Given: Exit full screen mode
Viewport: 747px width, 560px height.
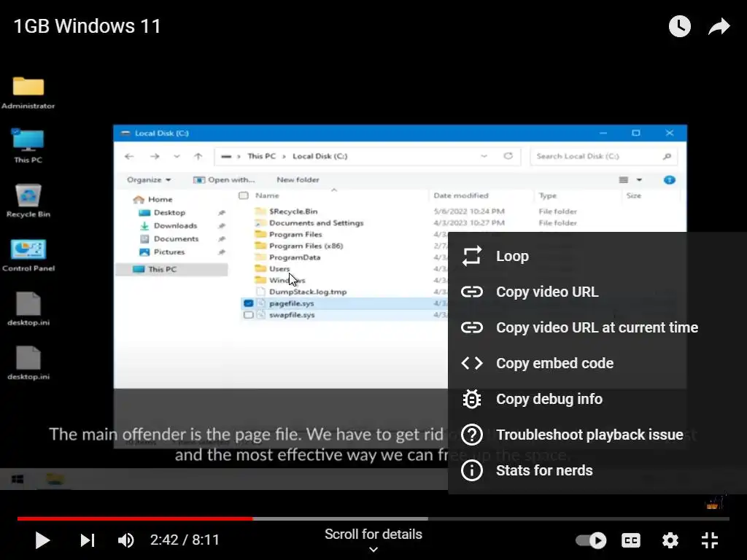Looking at the screenshot, I should [x=710, y=540].
